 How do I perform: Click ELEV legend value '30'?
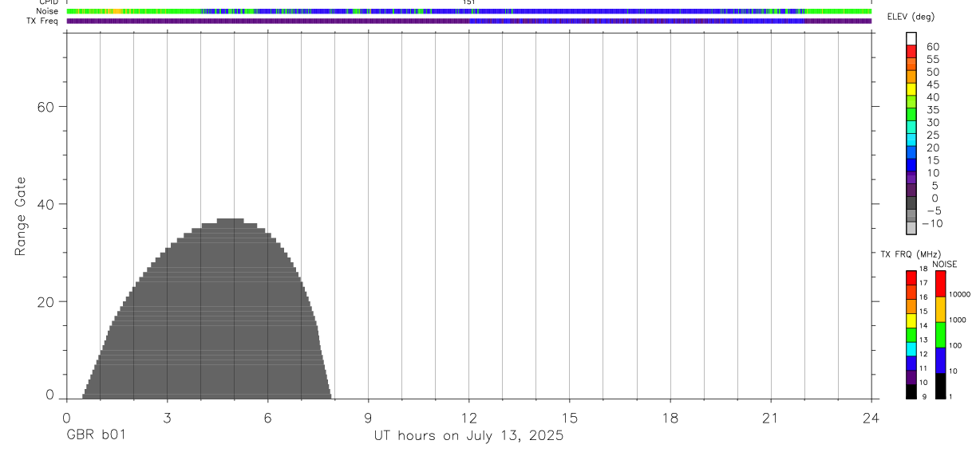(933, 123)
